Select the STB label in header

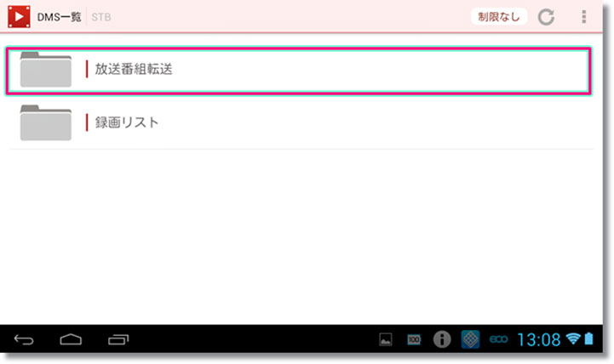[x=101, y=17]
